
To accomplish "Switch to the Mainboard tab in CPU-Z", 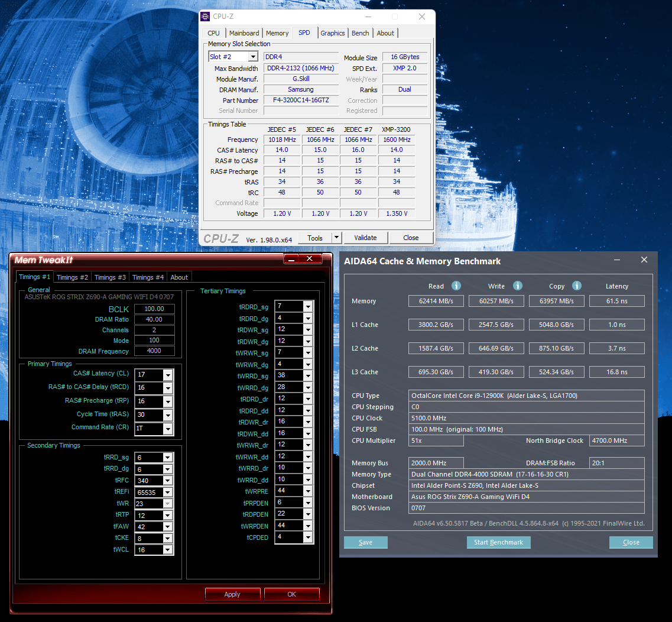I will 244,33.
